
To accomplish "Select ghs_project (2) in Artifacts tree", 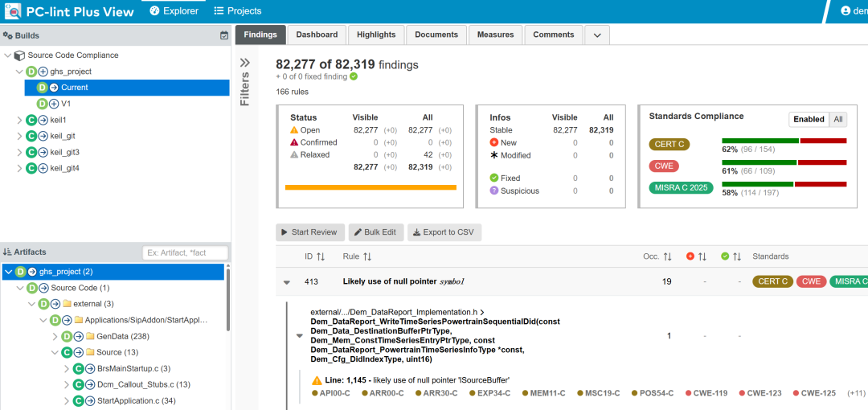I will click(113, 272).
